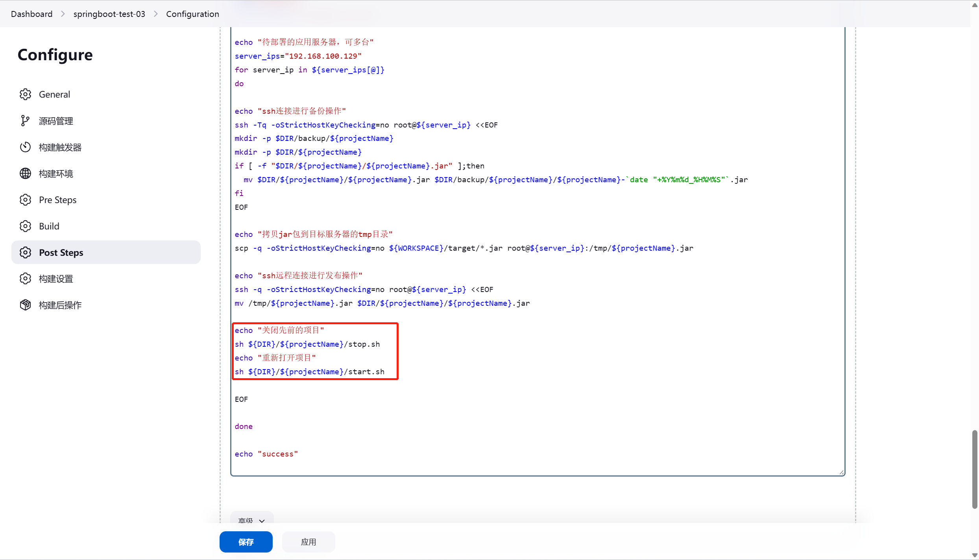Screen dimensions: 979x560
Task: Click the 源码管理 branch icon
Action: click(x=25, y=121)
